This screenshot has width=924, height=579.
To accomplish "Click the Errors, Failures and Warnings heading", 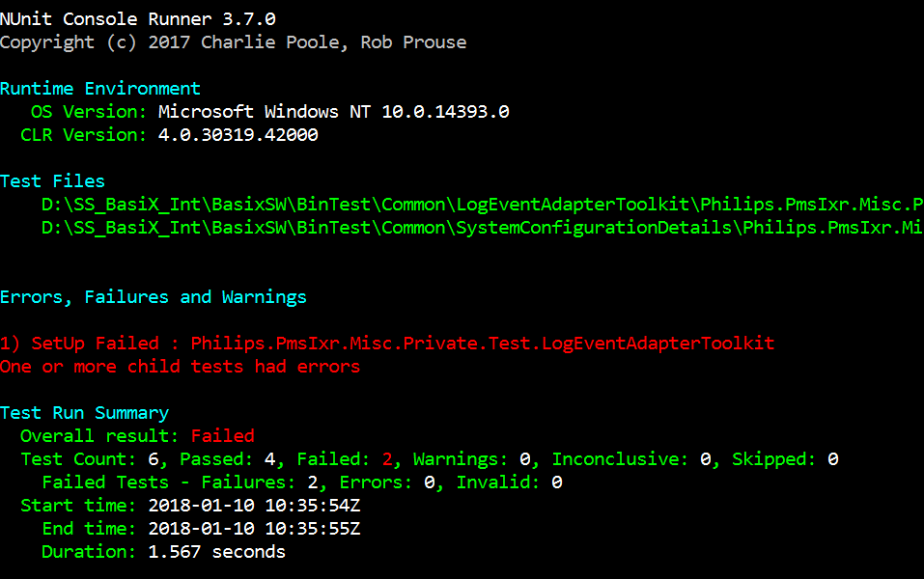I will [x=154, y=297].
